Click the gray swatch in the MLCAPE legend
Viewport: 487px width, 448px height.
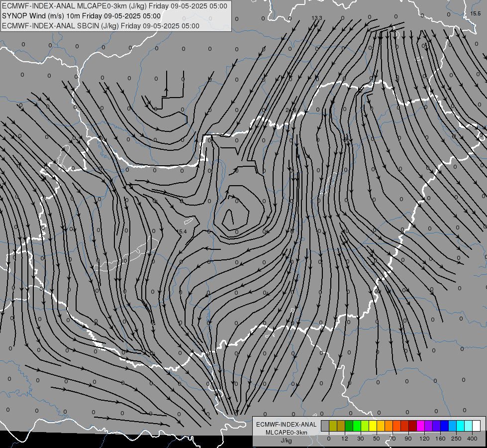click(325, 426)
